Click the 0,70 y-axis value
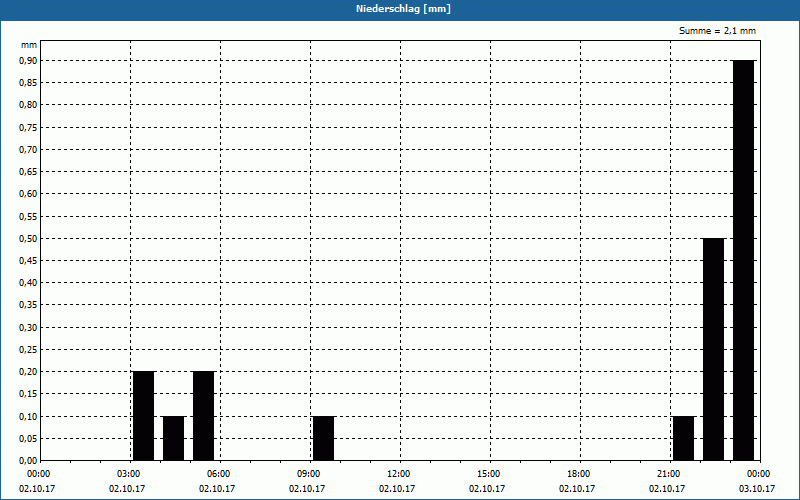The height and width of the screenshot is (500, 800). click(x=28, y=149)
